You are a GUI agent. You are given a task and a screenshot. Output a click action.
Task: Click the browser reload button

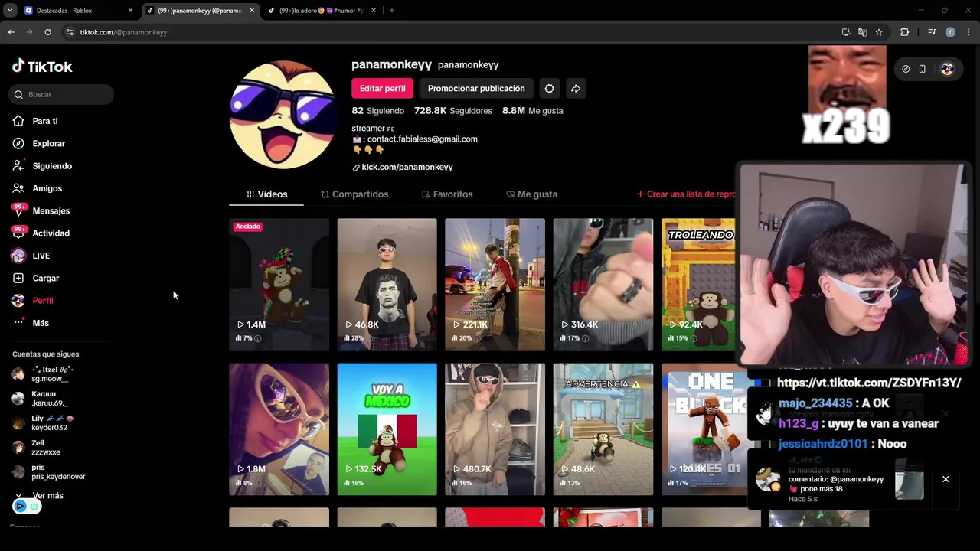tap(47, 32)
